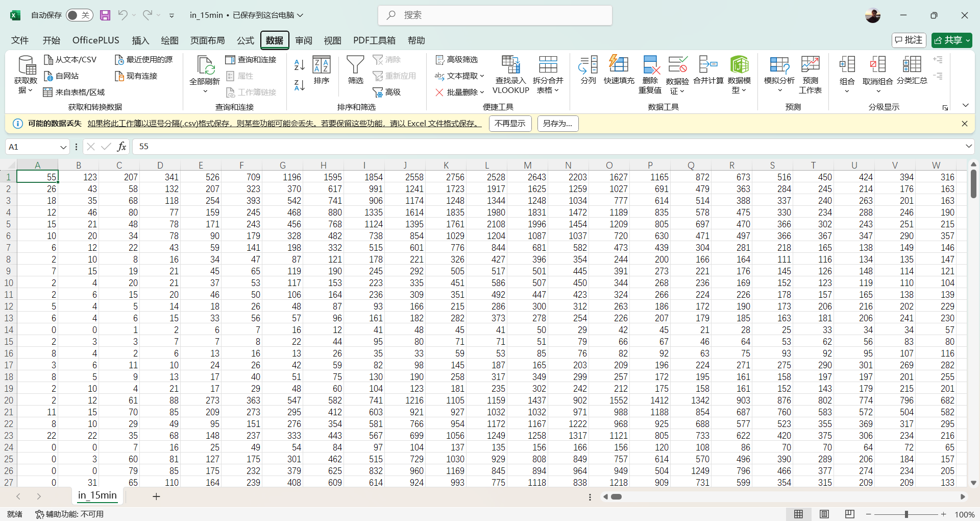This screenshot has height=521, width=980.
Task: Open the user account avatar
Action: point(873,15)
